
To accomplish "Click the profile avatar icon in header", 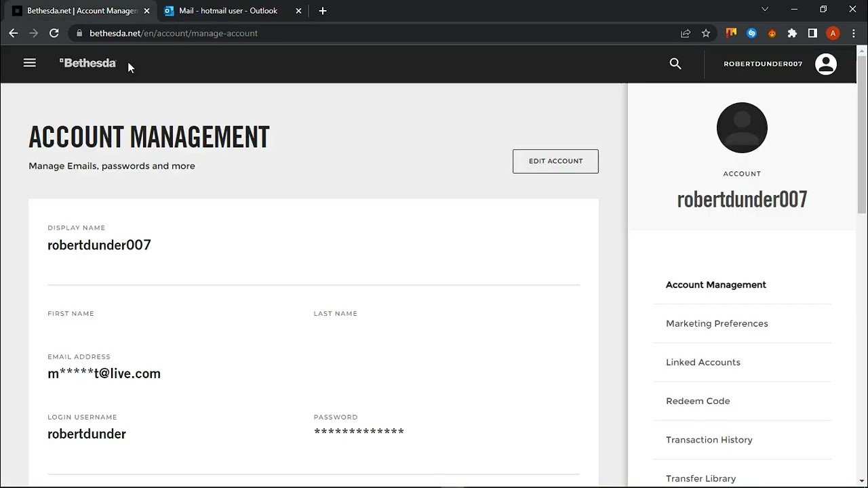I will 826,64.
